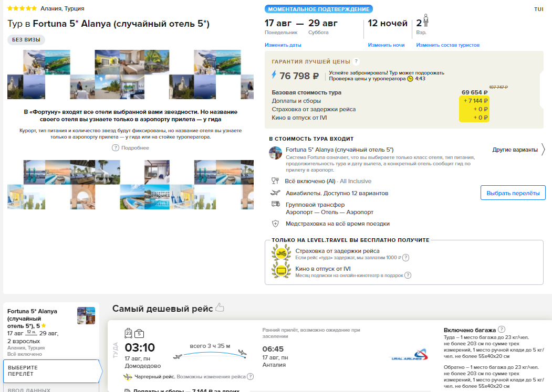Click the tour title Fortuna 5* Alanya heading
The width and height of the screenshot is (552, 392).
pos(108,24)
